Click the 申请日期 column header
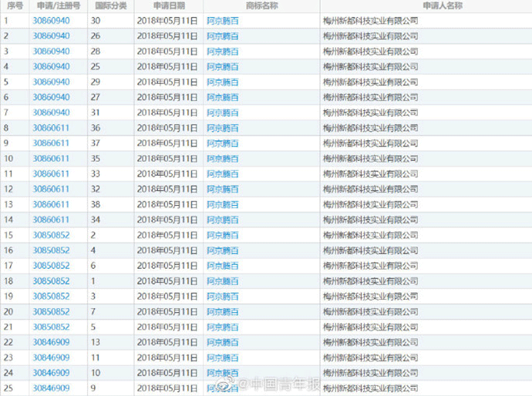The image size is (532, 396). tap(168, 6)
